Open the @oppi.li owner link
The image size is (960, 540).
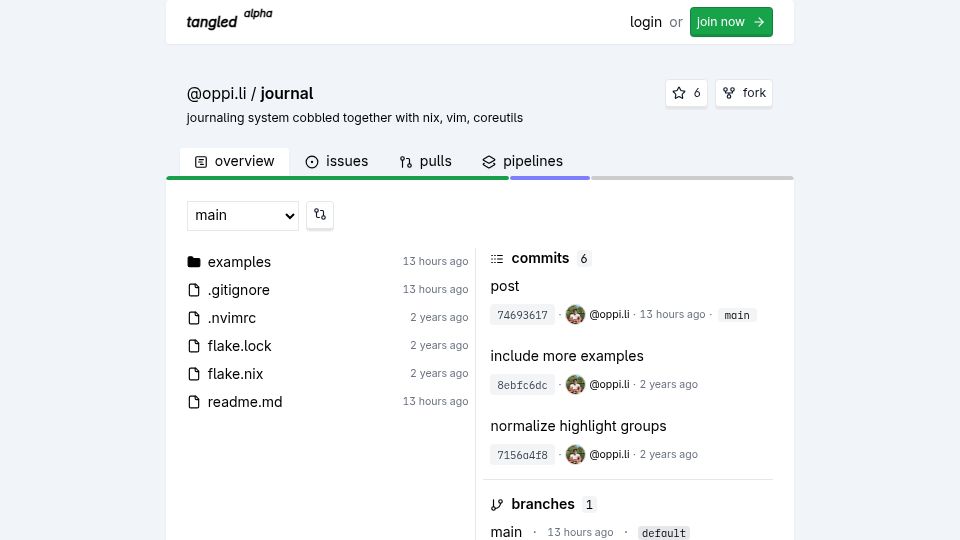click(216, 94)
